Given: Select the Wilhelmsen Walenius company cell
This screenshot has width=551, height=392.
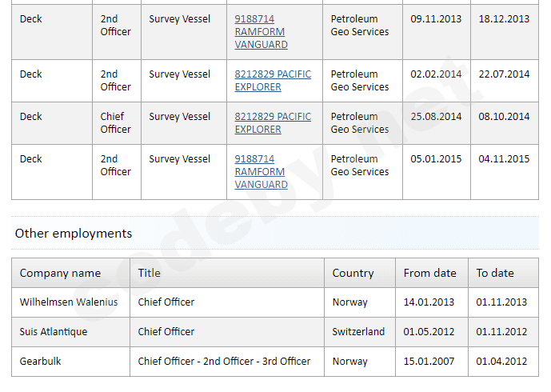Looking at the screenshot, I should (x=69, y=302).
